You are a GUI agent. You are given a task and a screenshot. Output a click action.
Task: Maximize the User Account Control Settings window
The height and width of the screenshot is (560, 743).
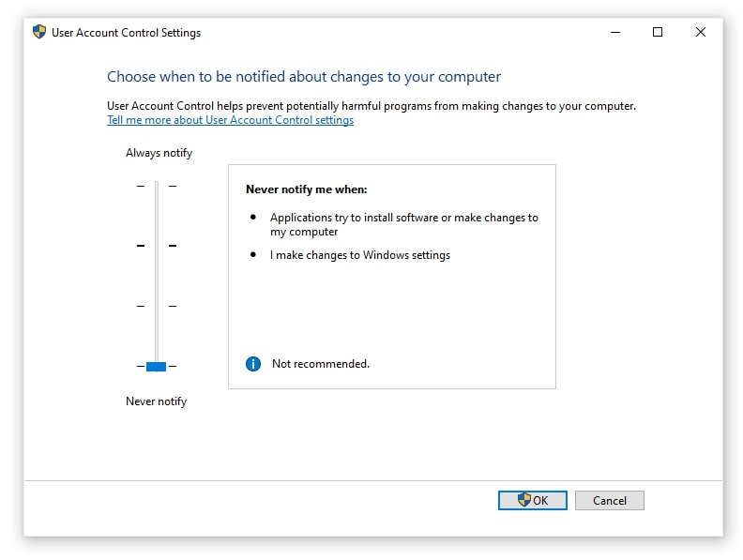click(x=658, y=32)
